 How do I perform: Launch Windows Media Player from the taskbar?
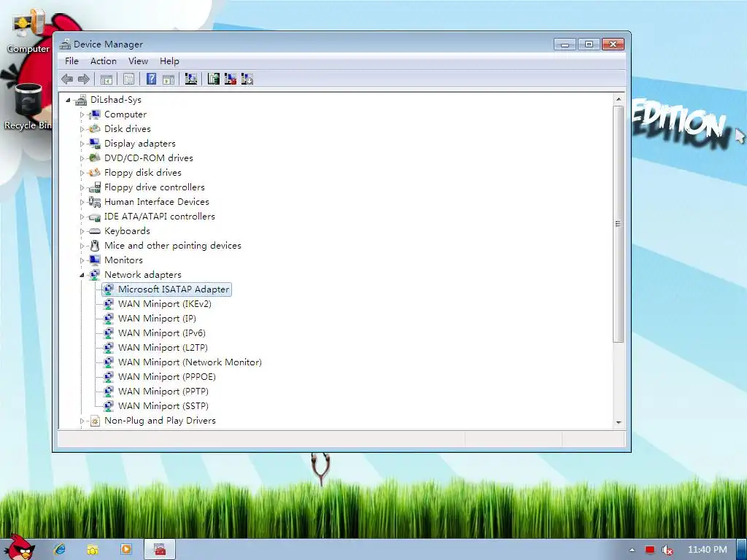click(126, 550)
